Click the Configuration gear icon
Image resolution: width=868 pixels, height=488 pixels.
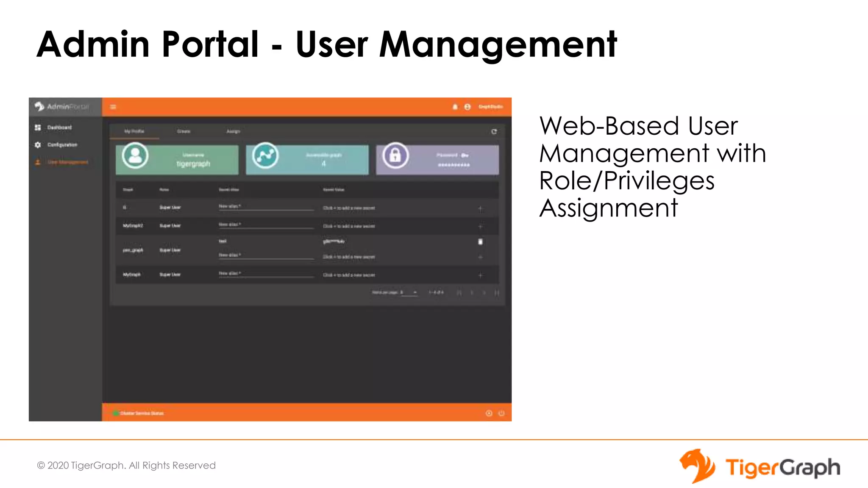click(38, 145)
